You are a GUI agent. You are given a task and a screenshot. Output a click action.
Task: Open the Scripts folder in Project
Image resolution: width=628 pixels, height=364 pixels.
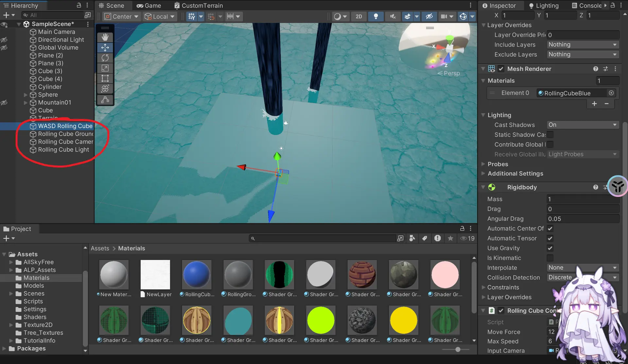pyautogui.click(x=33, y=301)
